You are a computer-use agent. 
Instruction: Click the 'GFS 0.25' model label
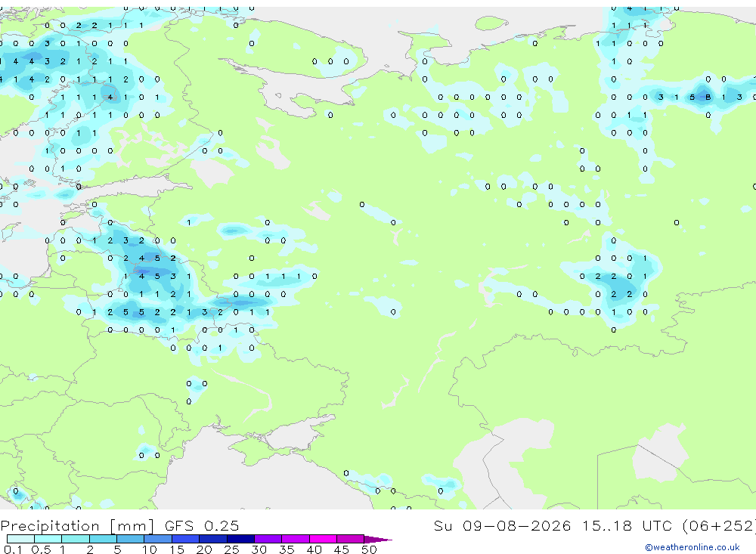pyautogui.click(x=202, y=525)
